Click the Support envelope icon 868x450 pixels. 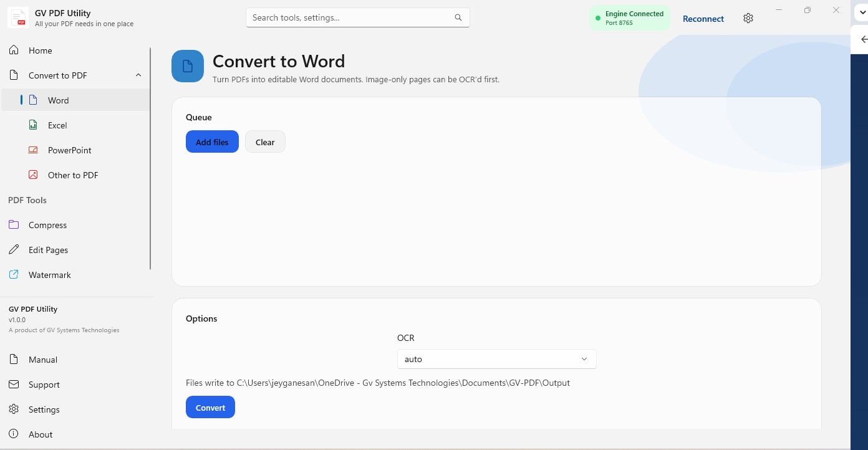click(14, 384)
